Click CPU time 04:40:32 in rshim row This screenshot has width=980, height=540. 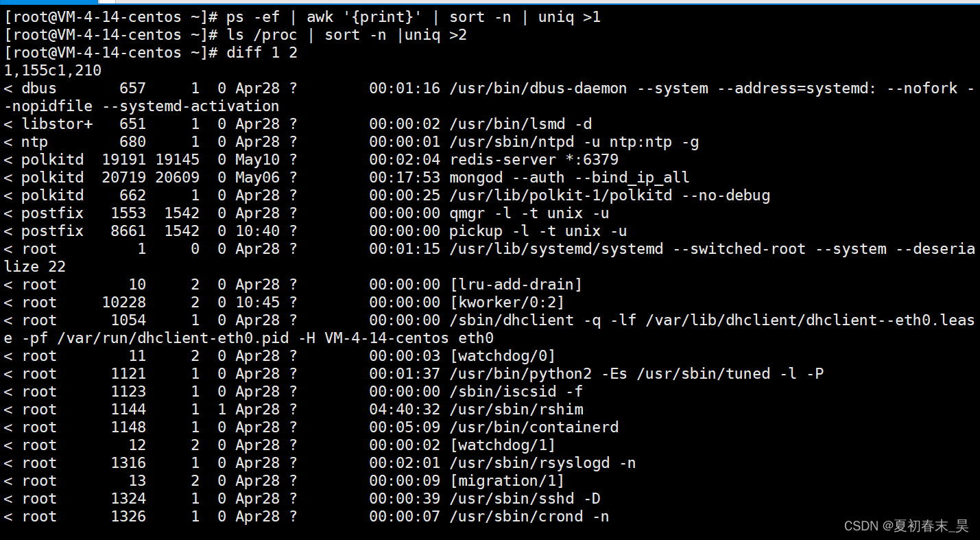(x=405, y=409)
